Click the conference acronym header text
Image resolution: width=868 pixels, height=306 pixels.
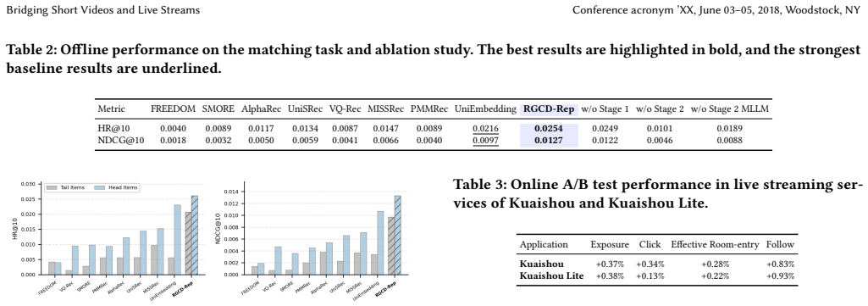coord(716,10)
